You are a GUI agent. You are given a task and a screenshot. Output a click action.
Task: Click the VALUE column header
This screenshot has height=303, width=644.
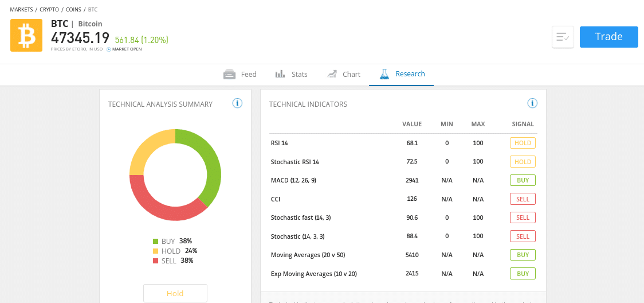pyautogui.click(x=412, y=124)
